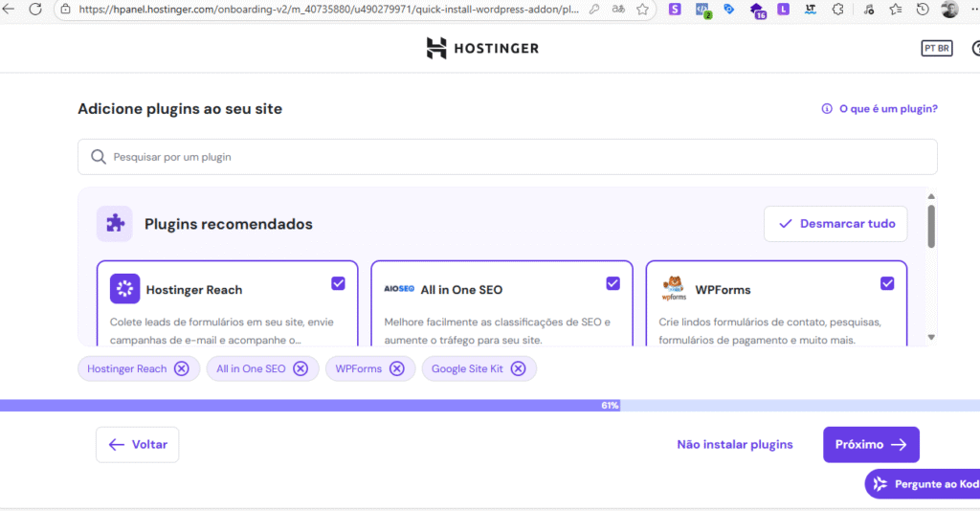Open saved passwords key icon in address bar

pyautogui.click(x=594, y=10)
